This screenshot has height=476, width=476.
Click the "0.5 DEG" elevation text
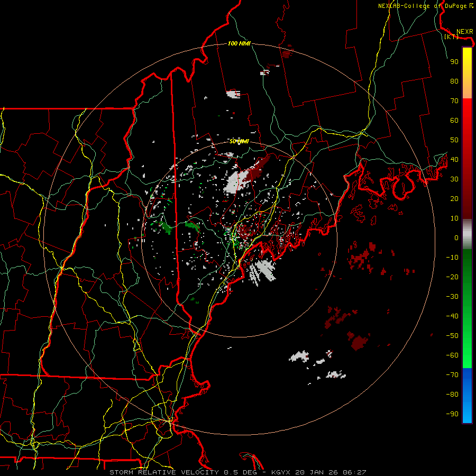(240, 472)
